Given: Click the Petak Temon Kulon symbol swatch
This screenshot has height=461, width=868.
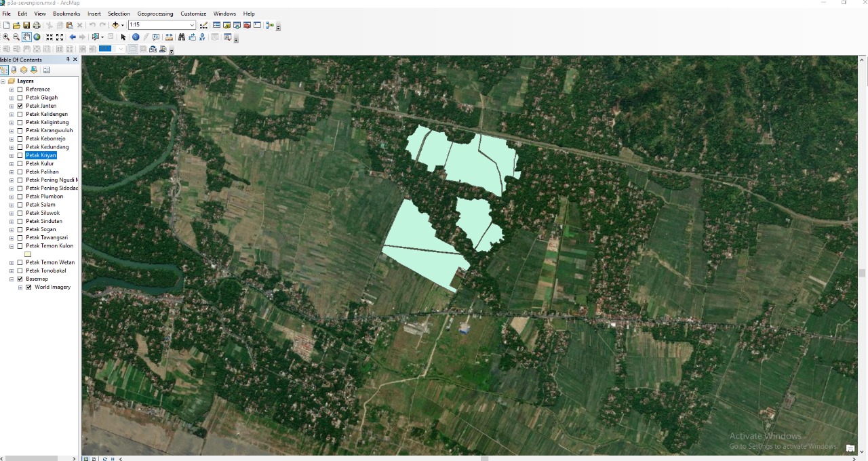Looking at the screenshot, I should pos(28,254).
